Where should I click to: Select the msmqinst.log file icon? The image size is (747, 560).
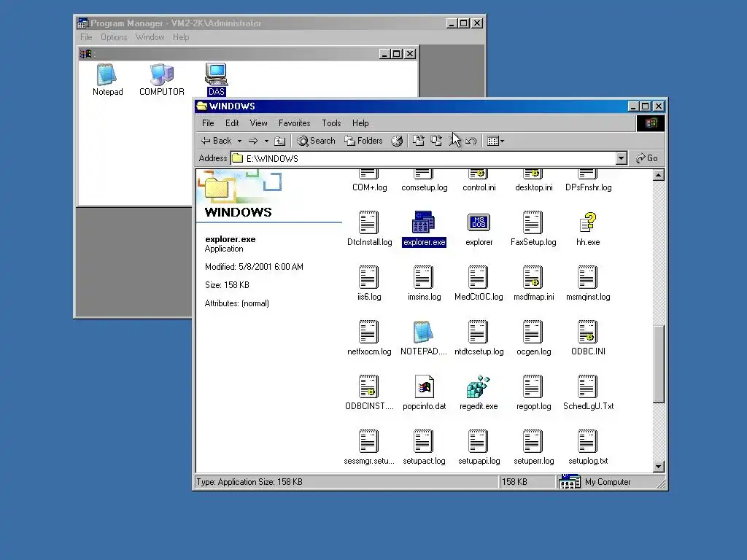[587, 277]
